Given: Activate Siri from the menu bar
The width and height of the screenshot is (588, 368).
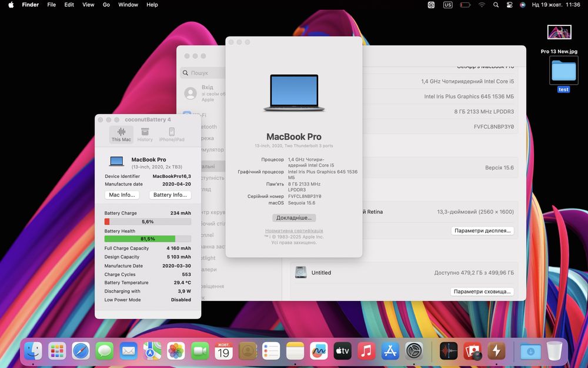Looking at the screenshot, I should click(x=523, y=5).
